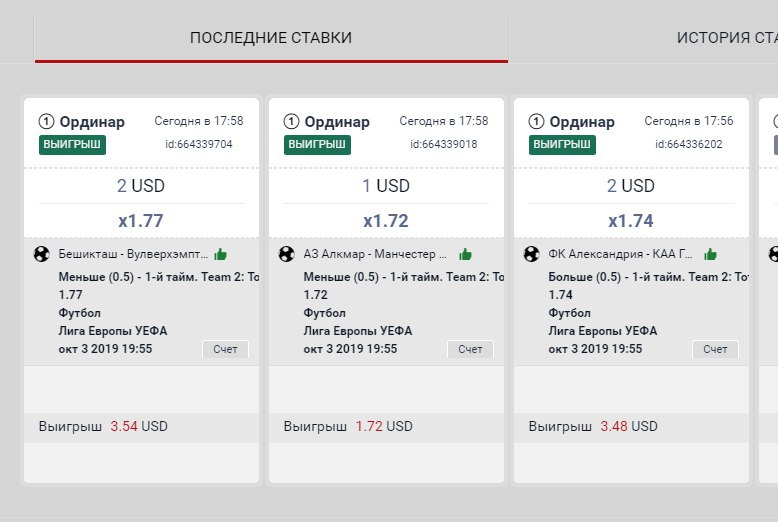Click the Выигрыш badge on bet id:664339018

(317, 145)
